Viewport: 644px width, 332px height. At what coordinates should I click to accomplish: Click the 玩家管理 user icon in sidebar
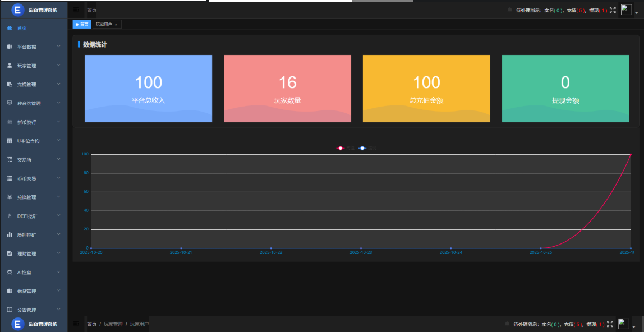[10, 66]
